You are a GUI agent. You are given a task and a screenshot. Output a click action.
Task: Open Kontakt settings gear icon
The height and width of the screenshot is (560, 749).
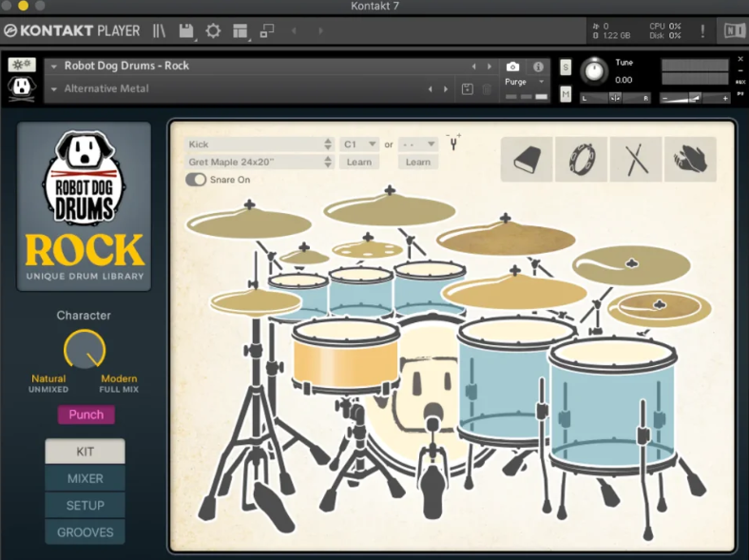(213, 31)
